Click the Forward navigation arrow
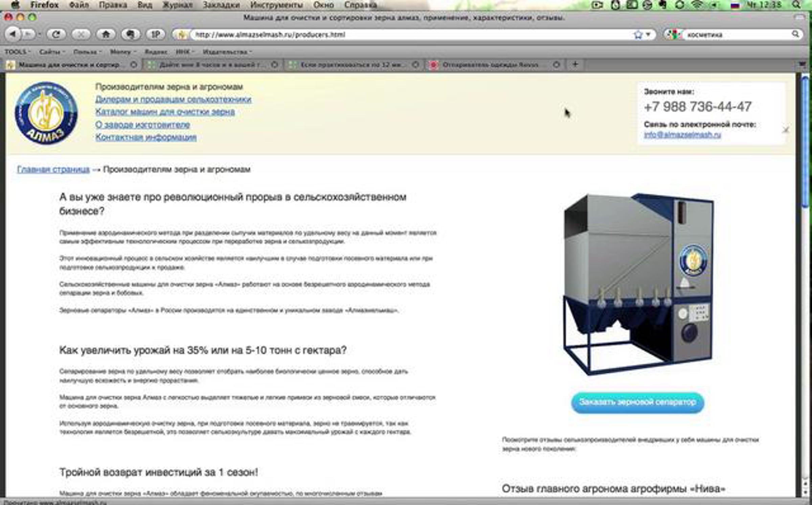The image size is (812, 505). [28, 34]
